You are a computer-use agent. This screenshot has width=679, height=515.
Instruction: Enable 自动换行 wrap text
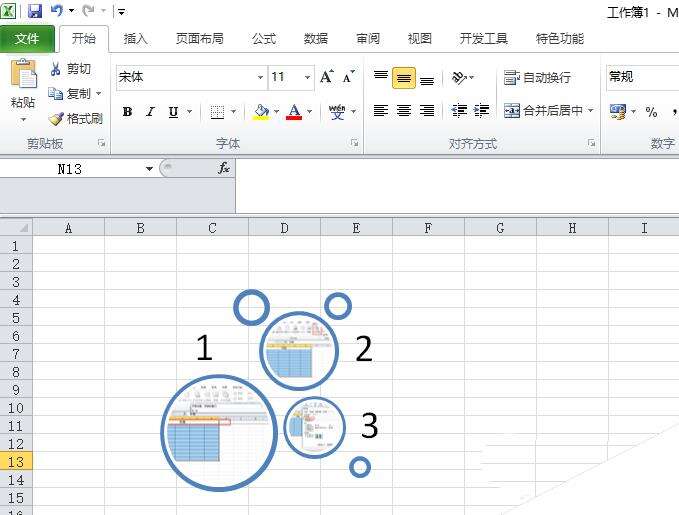click(x=537, y=78)
